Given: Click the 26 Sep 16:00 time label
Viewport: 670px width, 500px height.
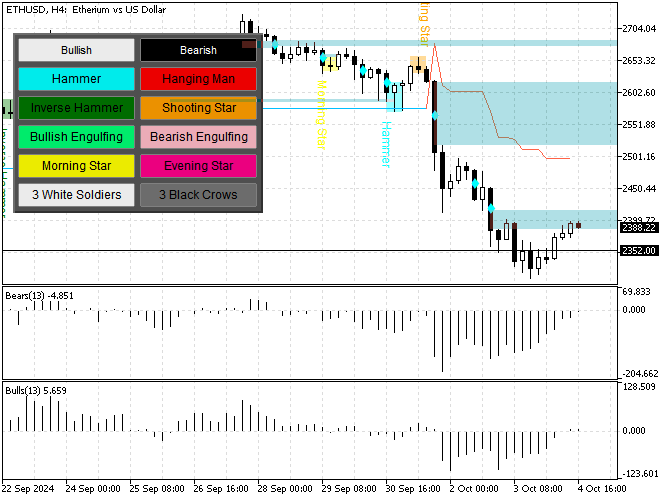Looking at the screenshot, I should (221, 488).
